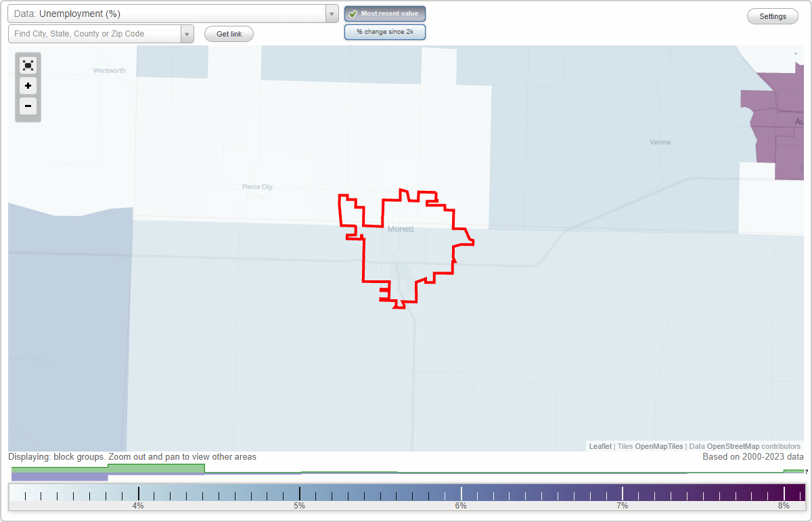Click the purple histogram bar above legend

[x=60, y=477]
